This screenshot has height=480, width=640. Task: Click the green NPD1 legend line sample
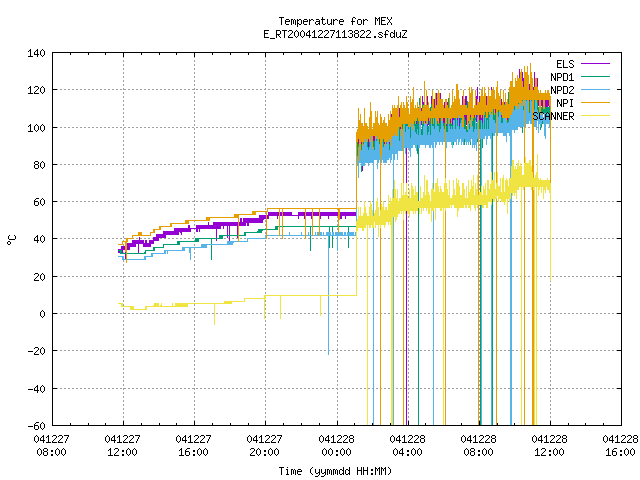[x=595, y=76]
